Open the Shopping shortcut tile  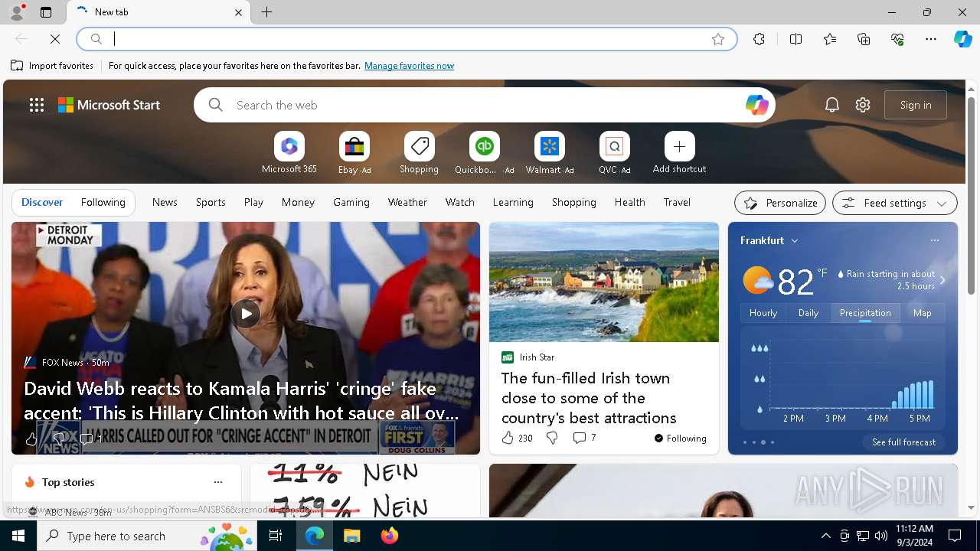419,153
